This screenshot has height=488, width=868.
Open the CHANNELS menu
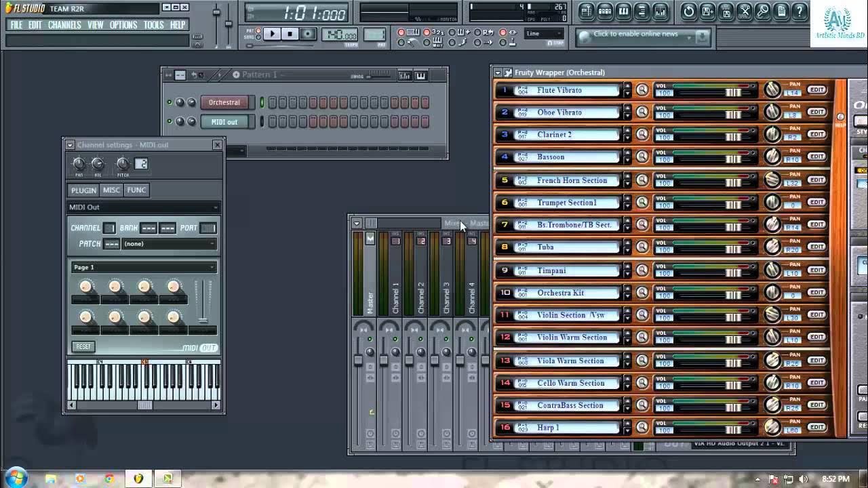64,25
